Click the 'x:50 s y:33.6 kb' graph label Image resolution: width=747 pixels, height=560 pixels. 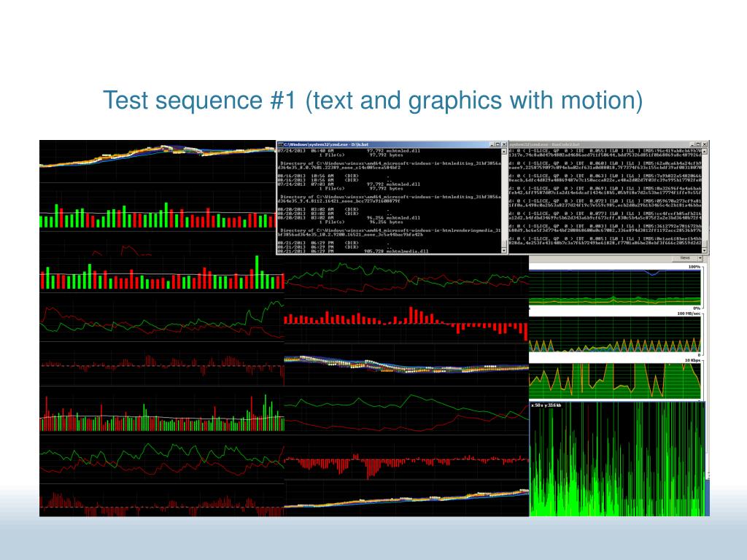[x=546, y=405]
